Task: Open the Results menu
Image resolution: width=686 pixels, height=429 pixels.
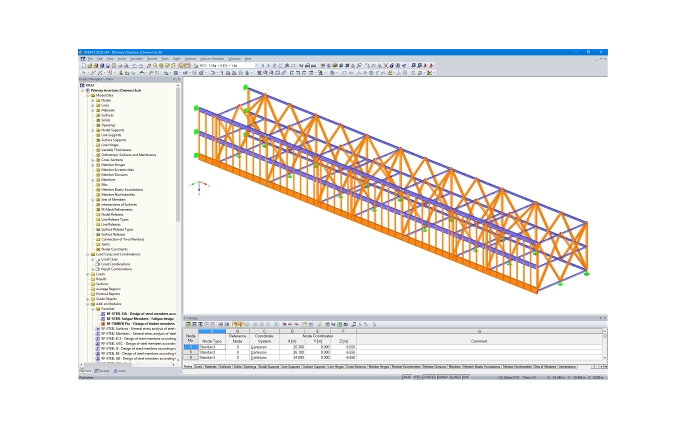Action: coord(152,59)
